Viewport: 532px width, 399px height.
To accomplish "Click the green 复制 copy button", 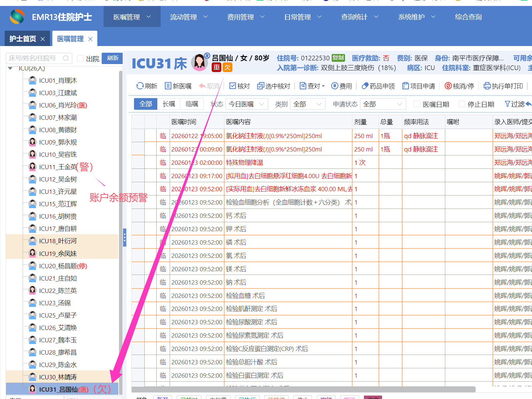I will tap(338, 58).
